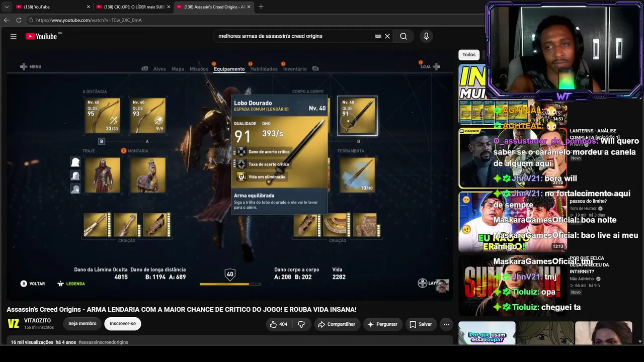Screen dimensions: 644x362
Task: Click the VOLTAR back prompt
Action: pyautogui.click(x=33, y=284)
